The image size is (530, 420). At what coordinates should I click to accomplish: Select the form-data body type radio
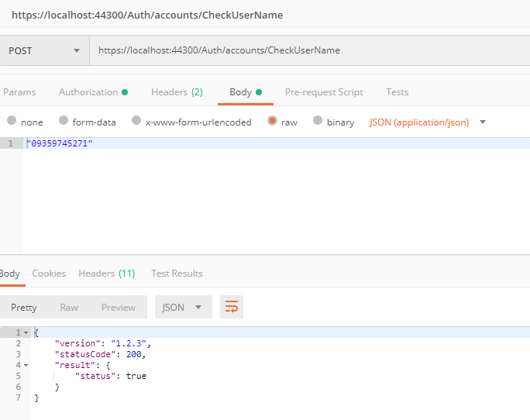click(x=64, y=120)
